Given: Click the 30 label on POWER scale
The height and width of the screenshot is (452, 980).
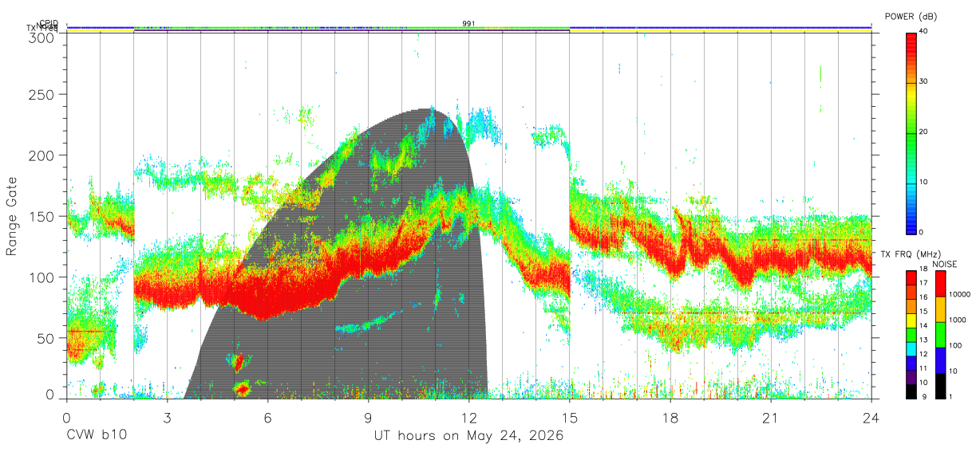Looking at the screenshot, I should [x=924, y=81].
